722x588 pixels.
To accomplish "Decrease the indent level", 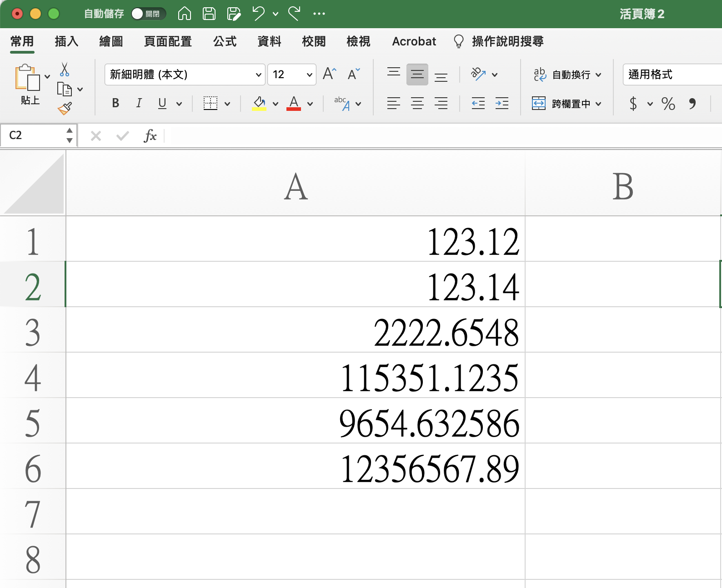I will click(x=478, y=104).
